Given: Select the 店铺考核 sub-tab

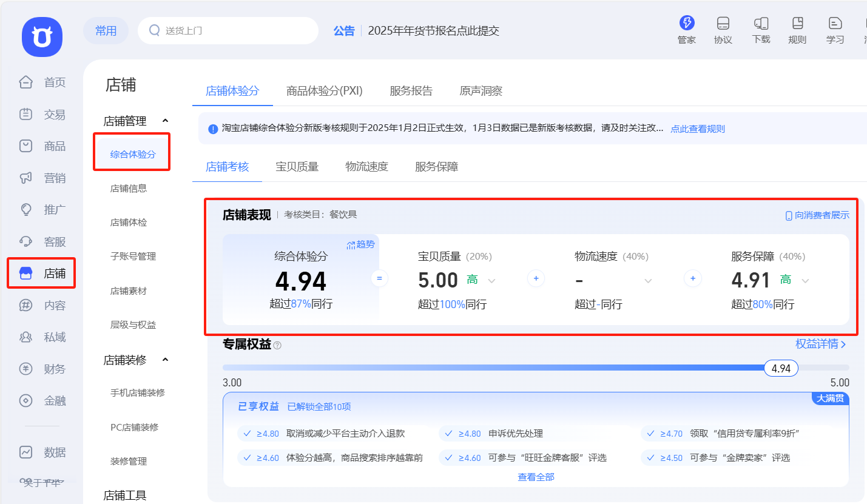Looking at the screenshot, I should tap(228, 166).
